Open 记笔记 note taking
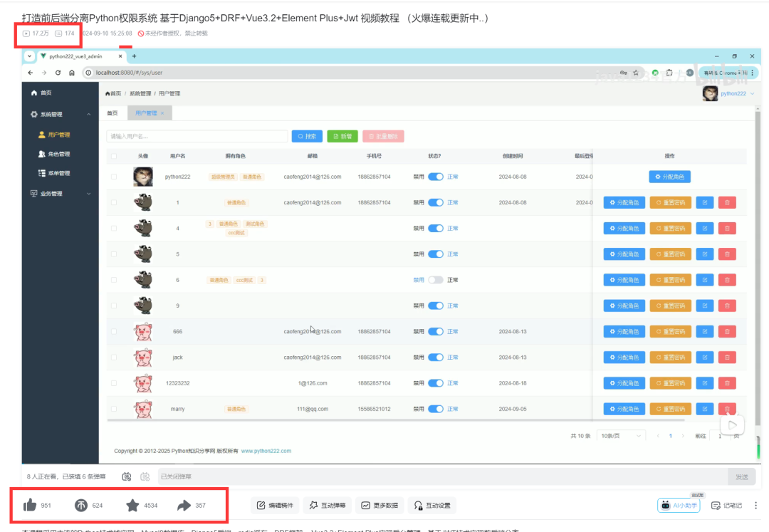Screen dimensions: 769x532 click(x=727, y=506)
